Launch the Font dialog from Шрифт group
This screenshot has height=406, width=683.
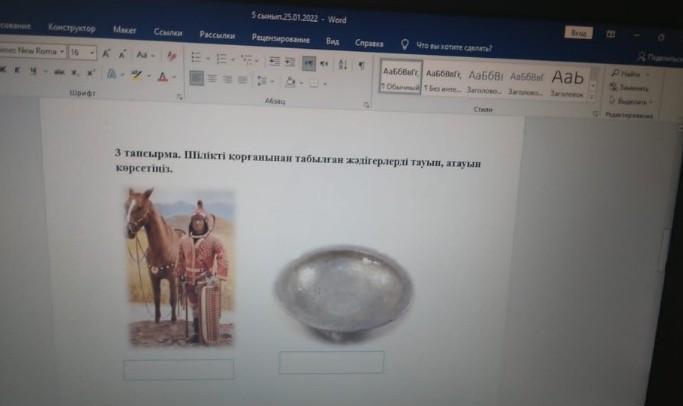pyautogui.click(x=180, y=98)
